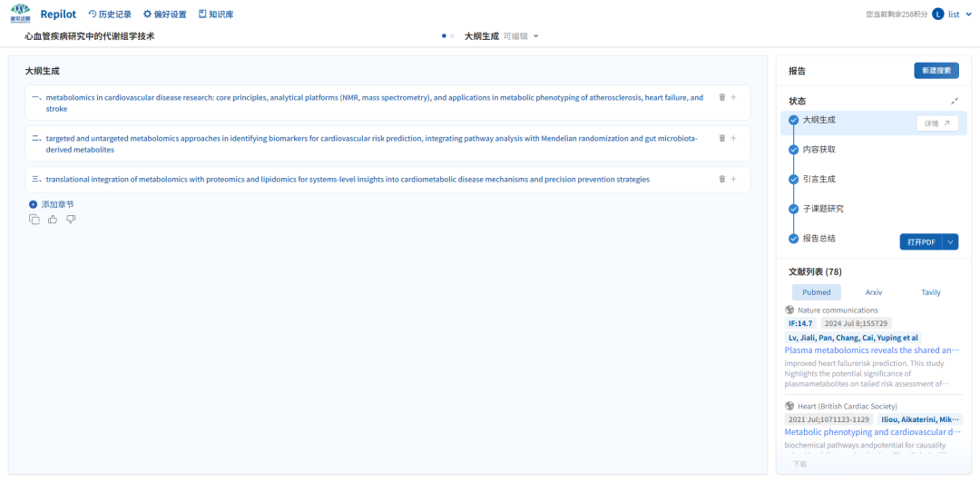Delete the first outline section with trash icon

click(722, 97)
